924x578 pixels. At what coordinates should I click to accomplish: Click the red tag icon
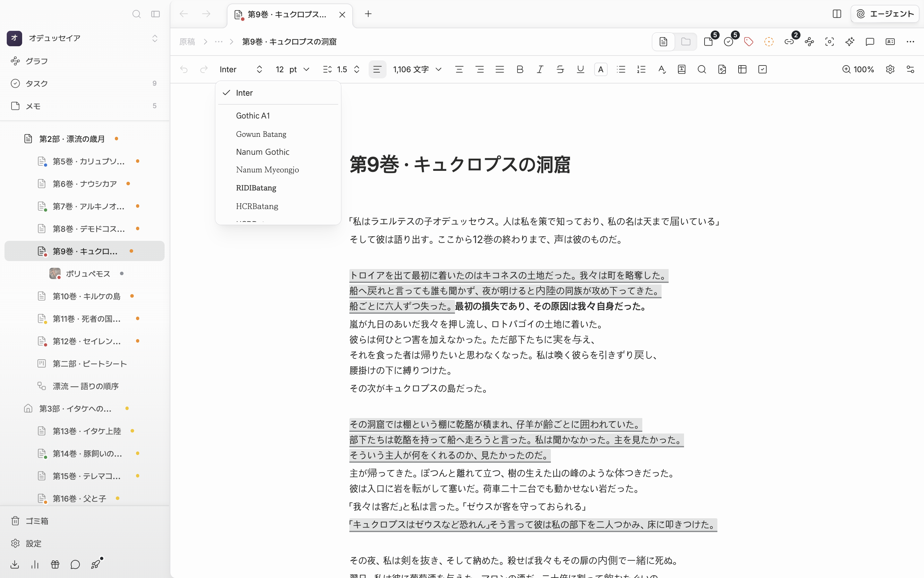[x=749, y=42]
